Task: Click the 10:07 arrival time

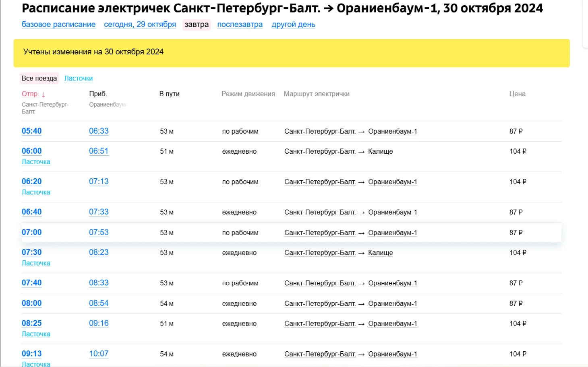Action: [x=99, y=354]
